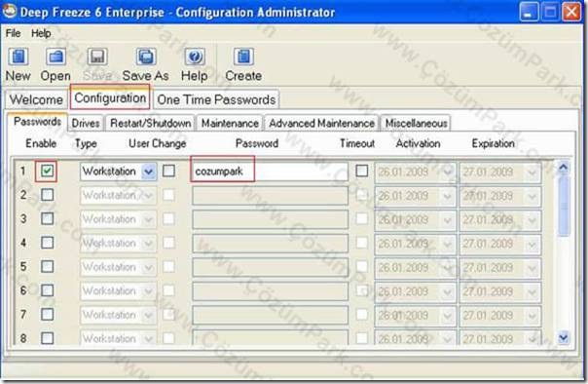Open the Restart/Shutdown sub-tab

click(150, 123)
